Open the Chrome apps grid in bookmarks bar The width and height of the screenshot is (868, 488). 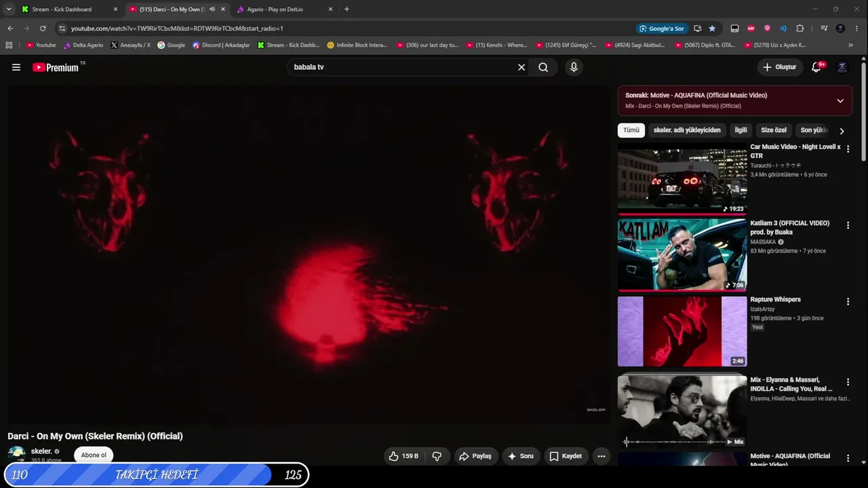tap(9, 45)
